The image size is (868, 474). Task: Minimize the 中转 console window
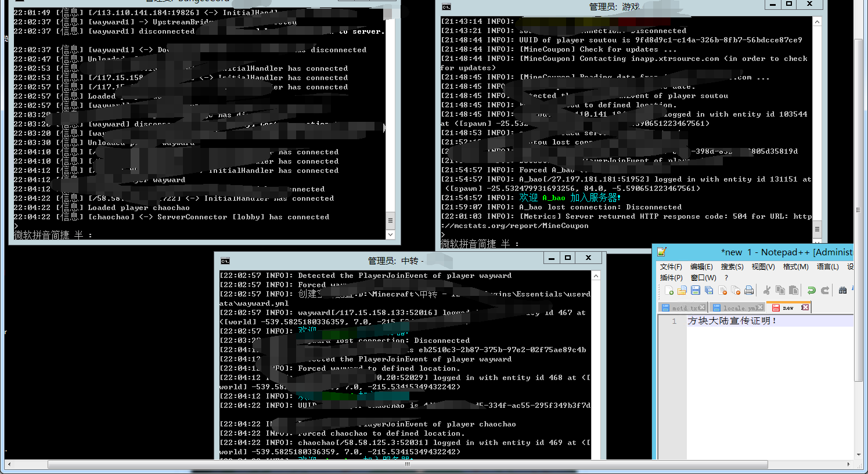coord(551,258)
